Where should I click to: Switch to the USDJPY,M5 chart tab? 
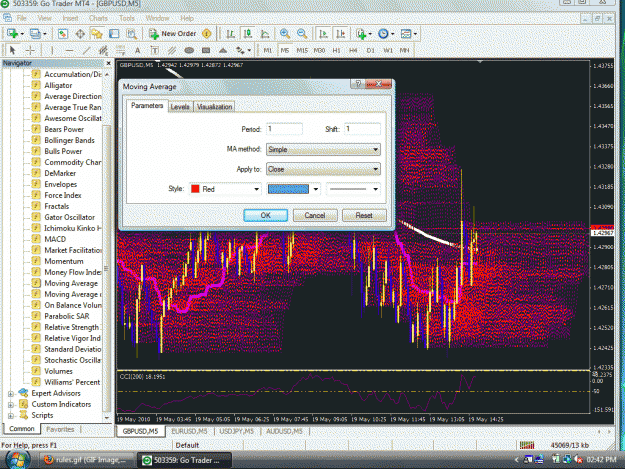[237, 432]
